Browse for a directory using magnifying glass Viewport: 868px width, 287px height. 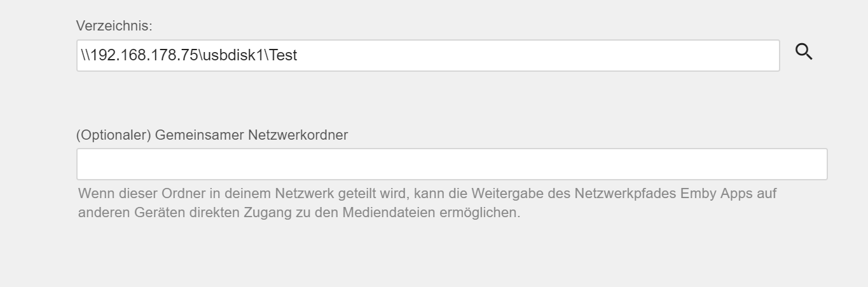tap(804, 52)
